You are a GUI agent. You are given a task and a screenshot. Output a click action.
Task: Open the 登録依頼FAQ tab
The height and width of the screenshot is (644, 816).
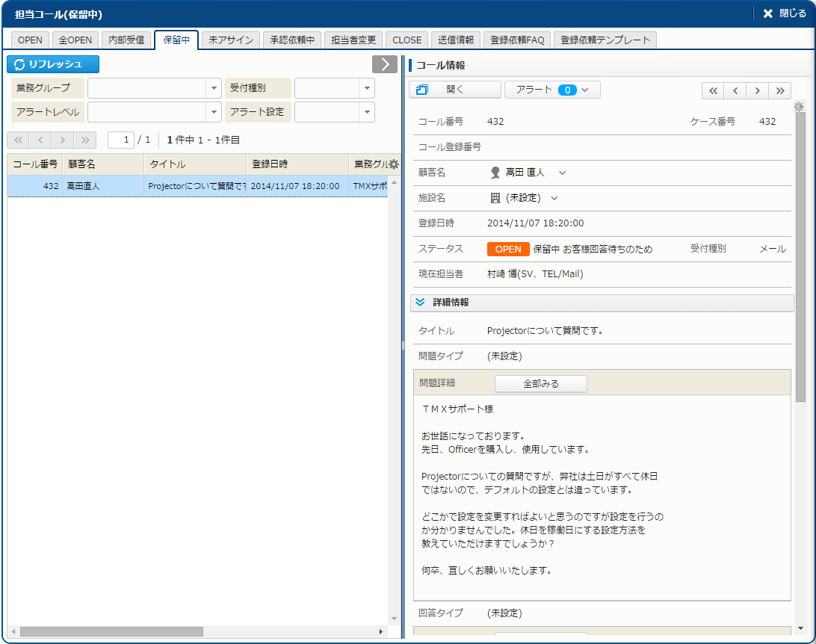pos(516,40)
